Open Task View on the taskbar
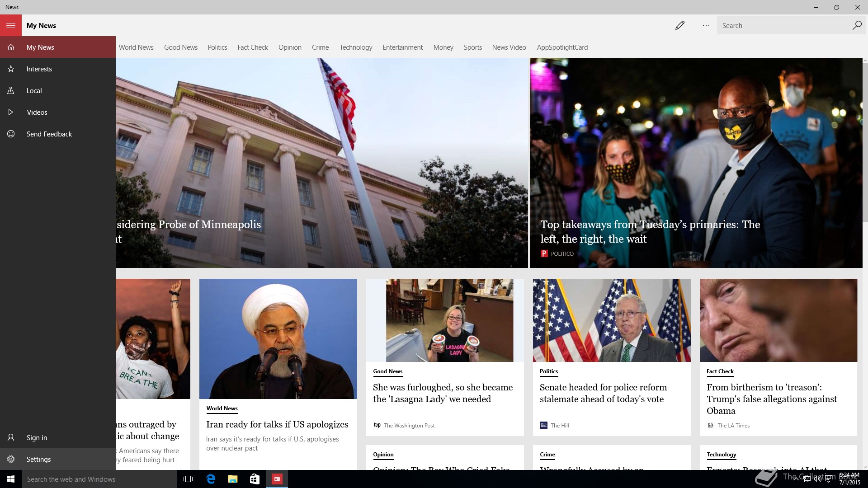This screenshot has height=488, width=868. (x=188, y=479)
